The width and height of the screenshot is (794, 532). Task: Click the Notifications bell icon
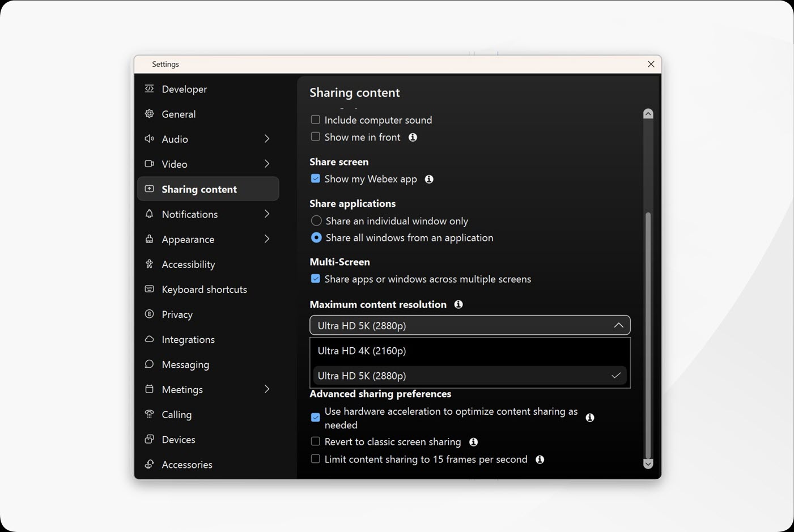[x=149, y=214]
